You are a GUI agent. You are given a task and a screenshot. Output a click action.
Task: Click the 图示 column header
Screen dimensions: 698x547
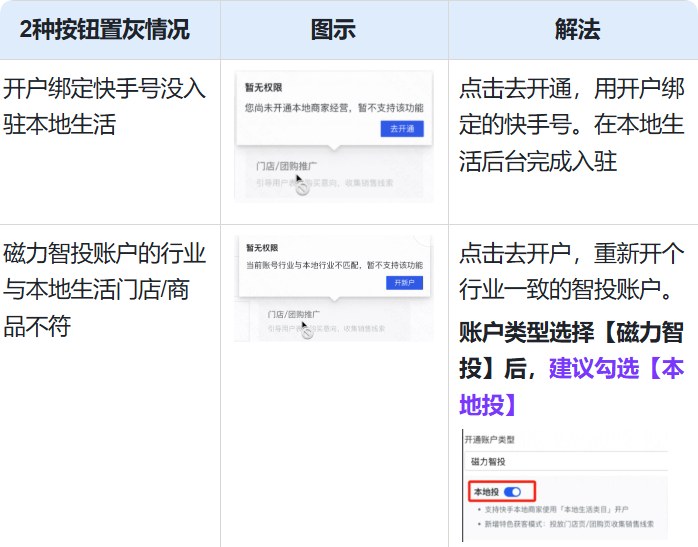point(333,30)
